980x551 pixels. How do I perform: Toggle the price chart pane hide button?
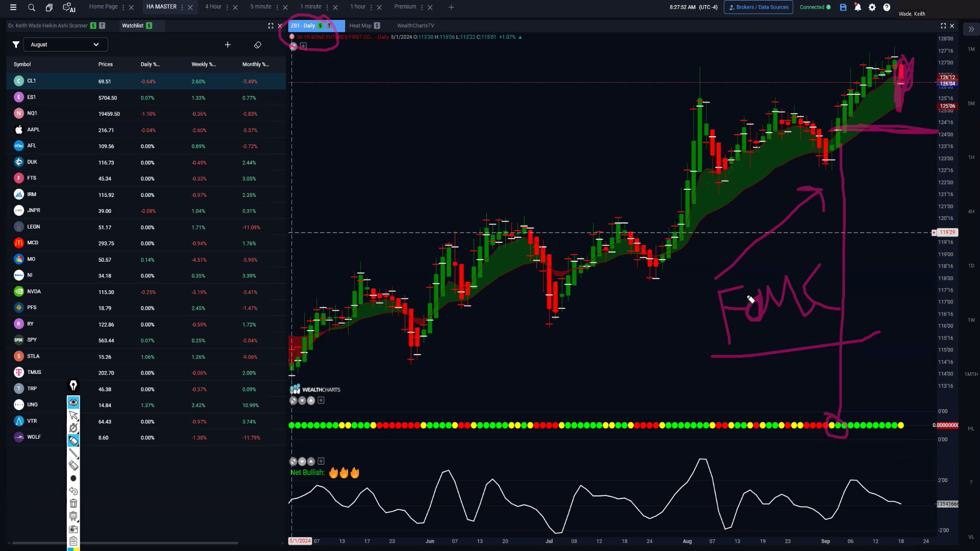pos(293,46)
